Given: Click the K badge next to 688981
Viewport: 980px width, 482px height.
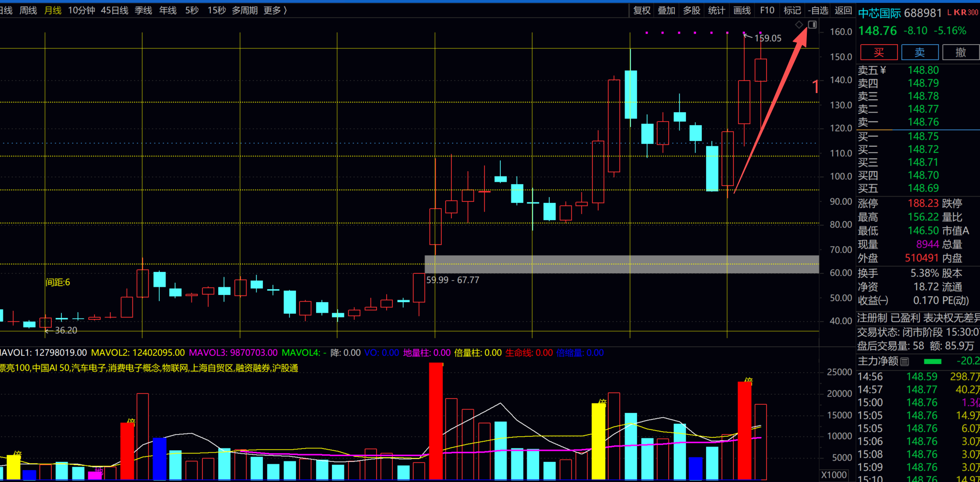Looking at the screenshot, I should 956,12.
